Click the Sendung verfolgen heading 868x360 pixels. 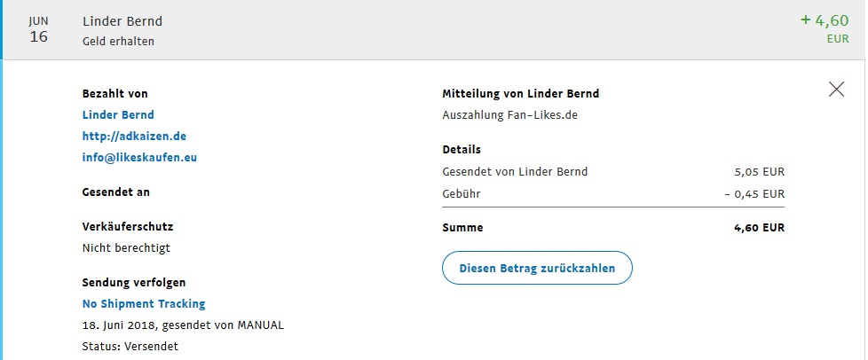[134, 283]
